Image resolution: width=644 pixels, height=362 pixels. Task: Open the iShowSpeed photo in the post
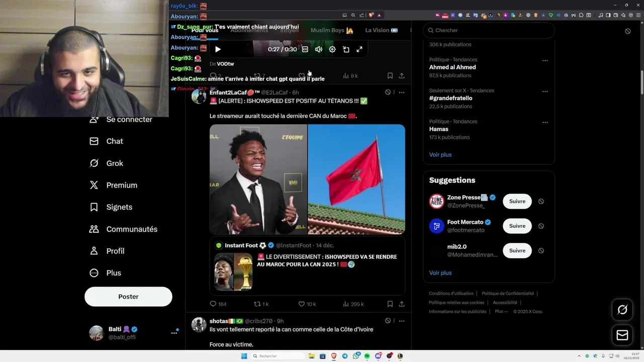258,179
